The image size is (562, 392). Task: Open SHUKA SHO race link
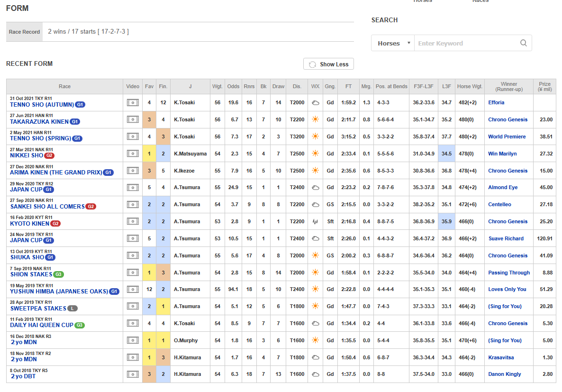click(27, 257)
